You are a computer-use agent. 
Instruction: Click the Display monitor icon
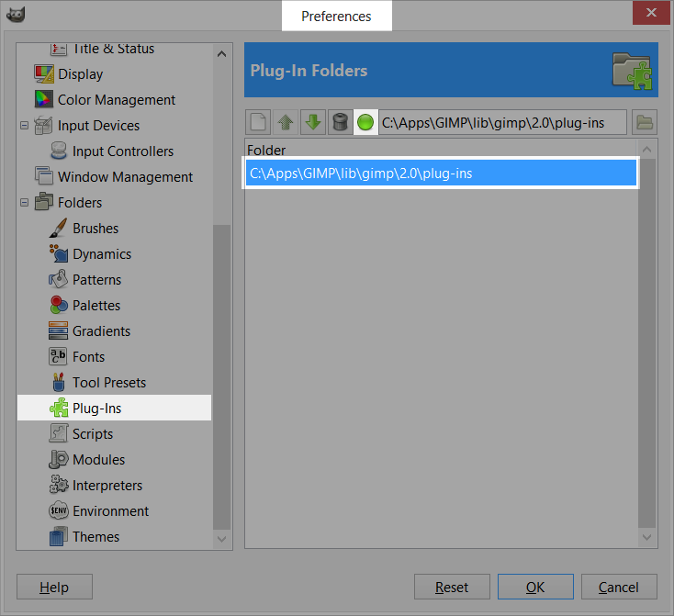44,73
